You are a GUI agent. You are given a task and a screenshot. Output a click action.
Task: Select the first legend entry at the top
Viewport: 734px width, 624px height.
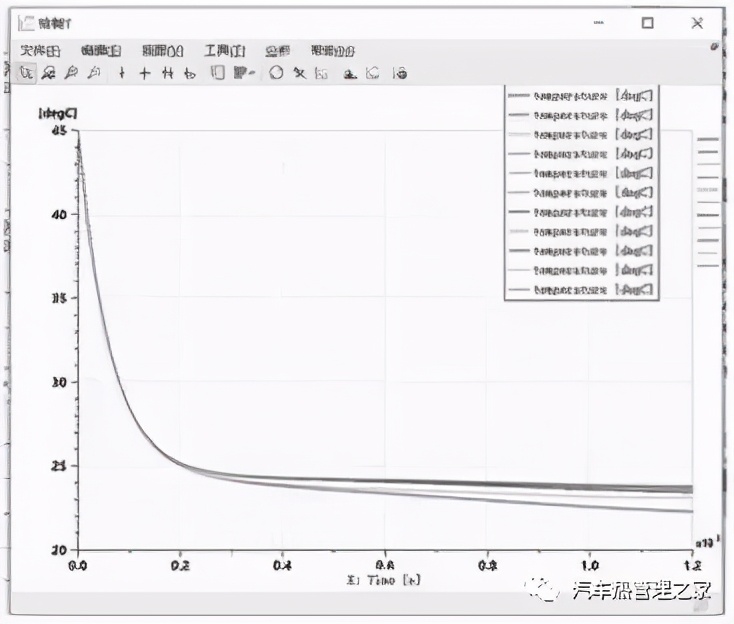[x=580, y=95]
